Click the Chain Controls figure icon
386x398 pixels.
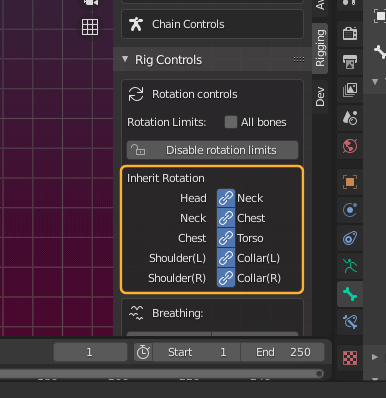coord(136,24)
